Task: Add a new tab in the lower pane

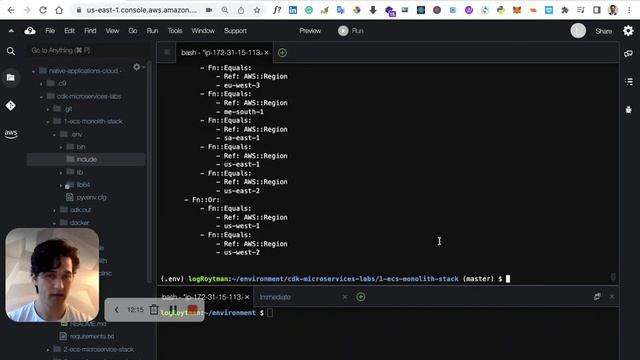Action: click(x=360, y=297)
